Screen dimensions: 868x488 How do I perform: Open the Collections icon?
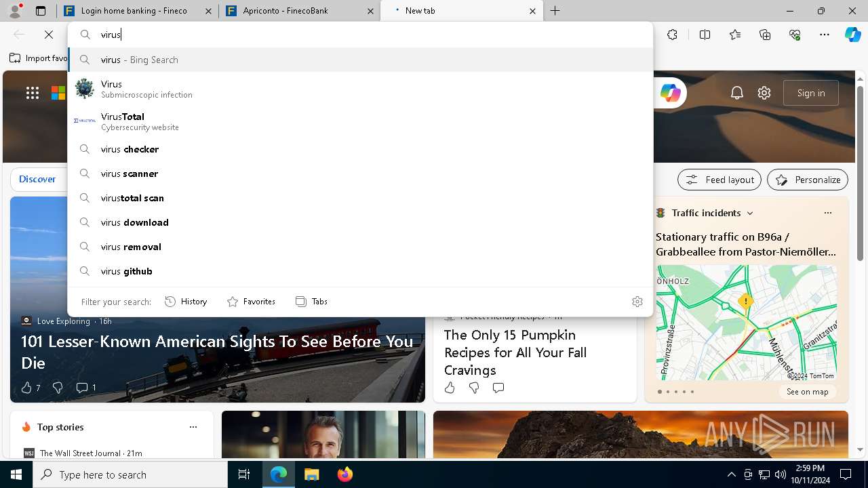click(x=765, y=35)
